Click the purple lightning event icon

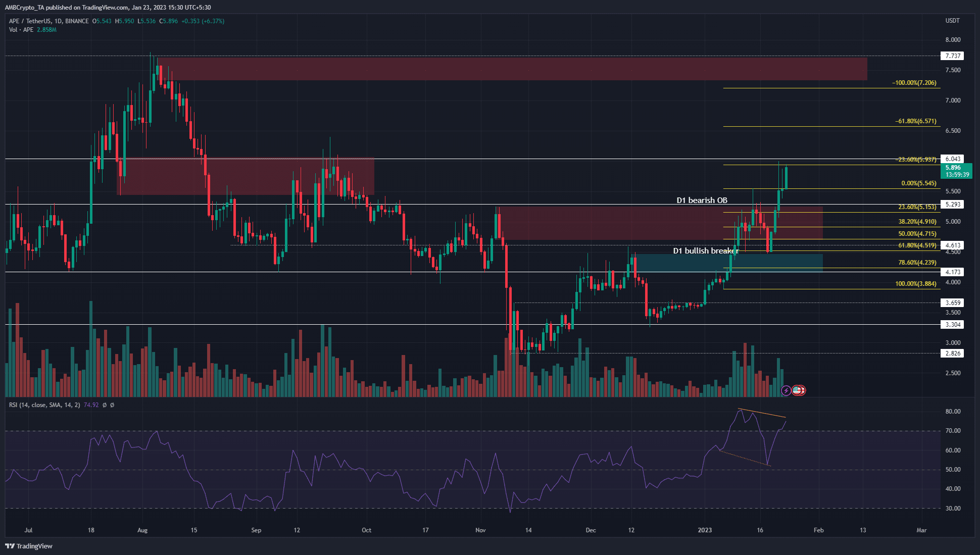(x=786, y=390)
